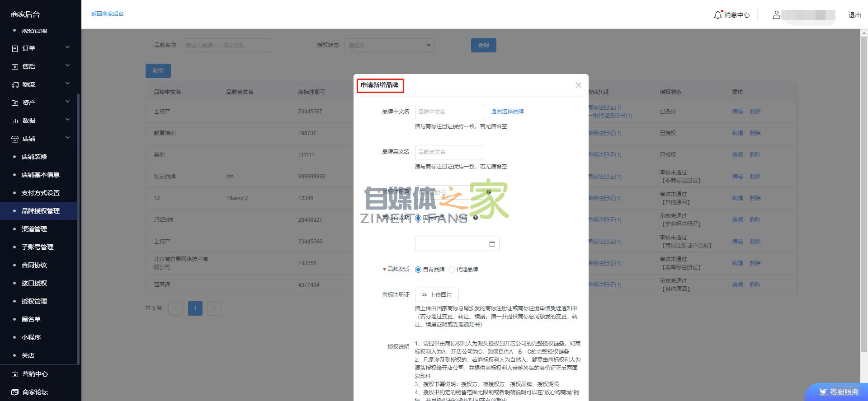Viewport: 868px width, 401px height.
Task: Click the notification bell icon
Action: point(717,15)
